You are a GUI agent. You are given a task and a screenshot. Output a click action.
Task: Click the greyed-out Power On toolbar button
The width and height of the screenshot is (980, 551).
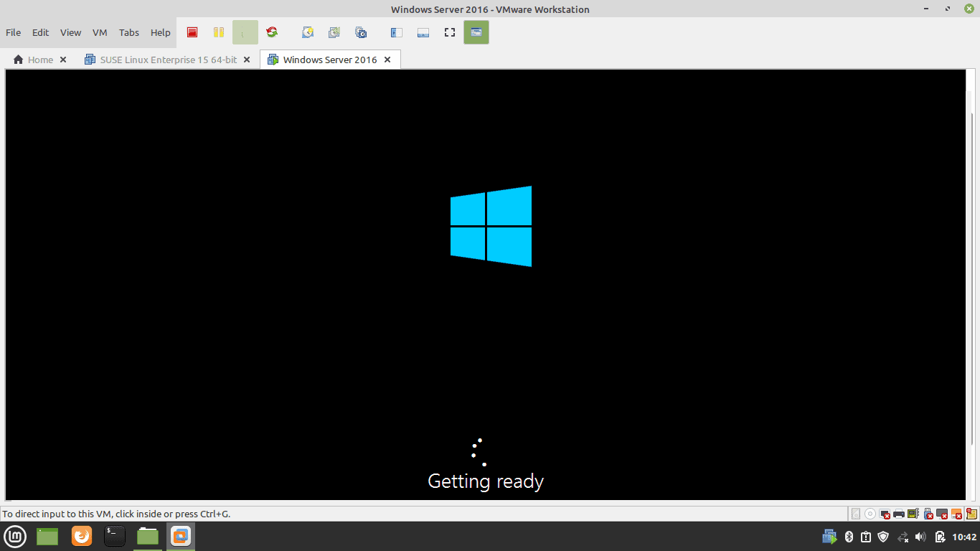[x=245, y=32]
